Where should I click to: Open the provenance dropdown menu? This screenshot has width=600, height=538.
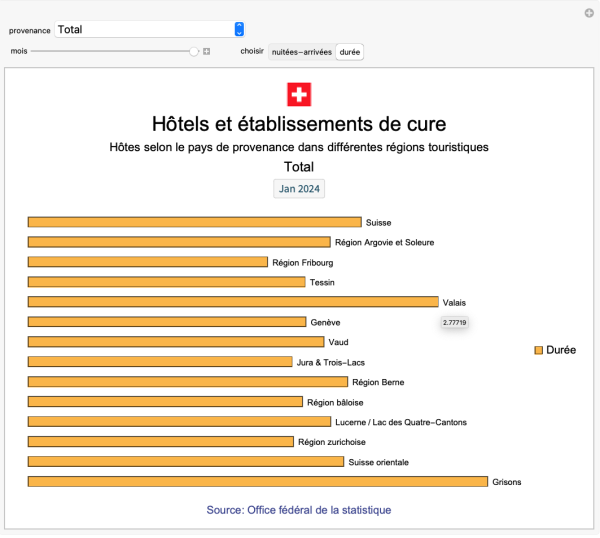click(150, 30)
